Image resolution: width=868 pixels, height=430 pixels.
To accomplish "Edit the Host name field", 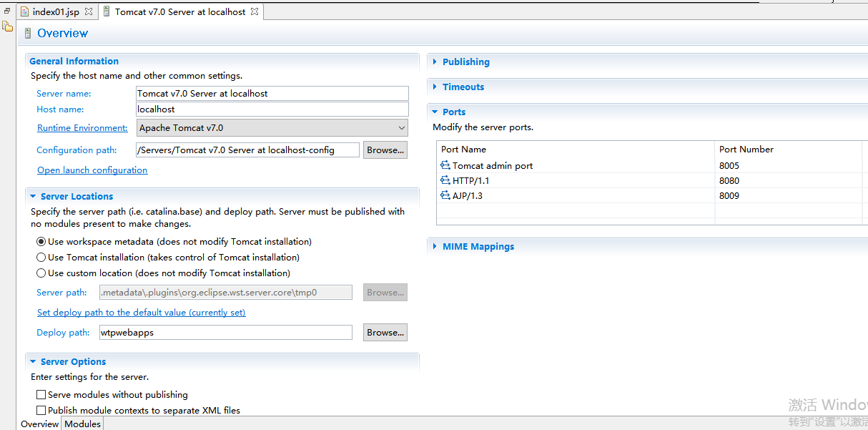I will [272, 109].
